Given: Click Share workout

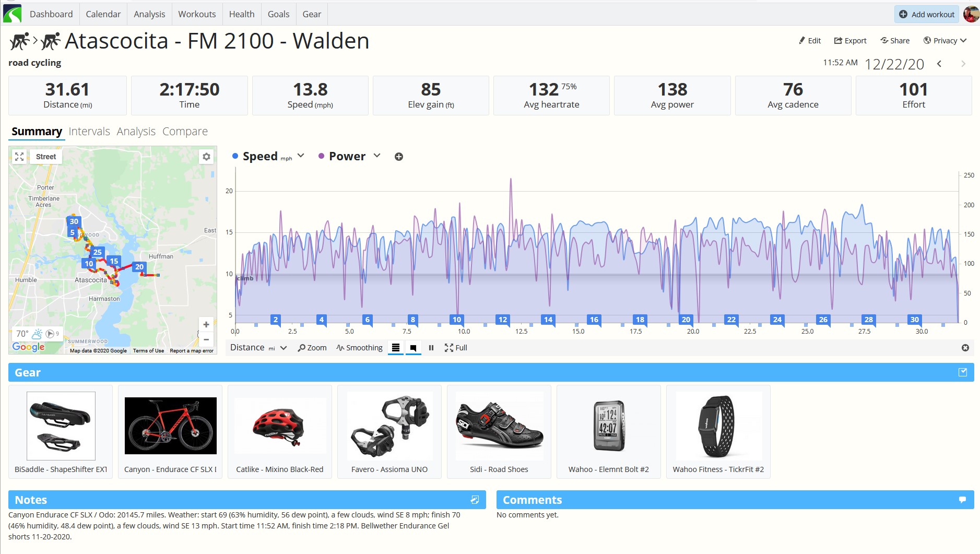Looking at the screenshot, I should [x=895, y=41].
